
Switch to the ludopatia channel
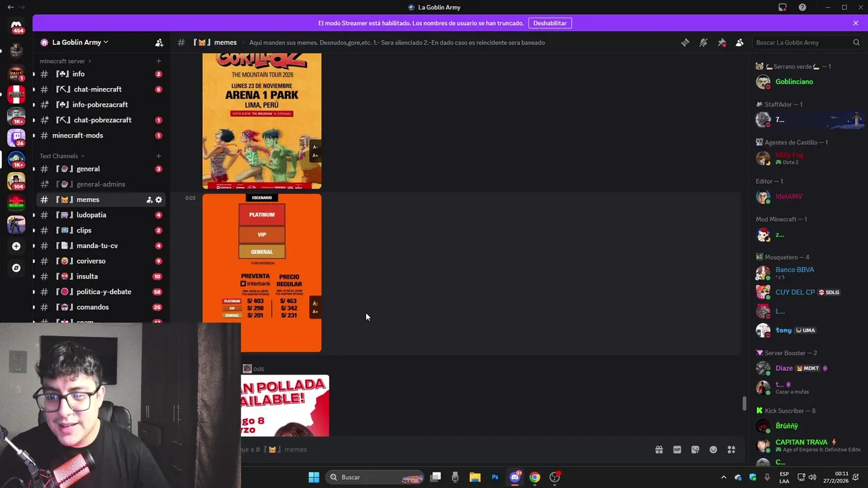pyautogui.click(x=100, y=215)
